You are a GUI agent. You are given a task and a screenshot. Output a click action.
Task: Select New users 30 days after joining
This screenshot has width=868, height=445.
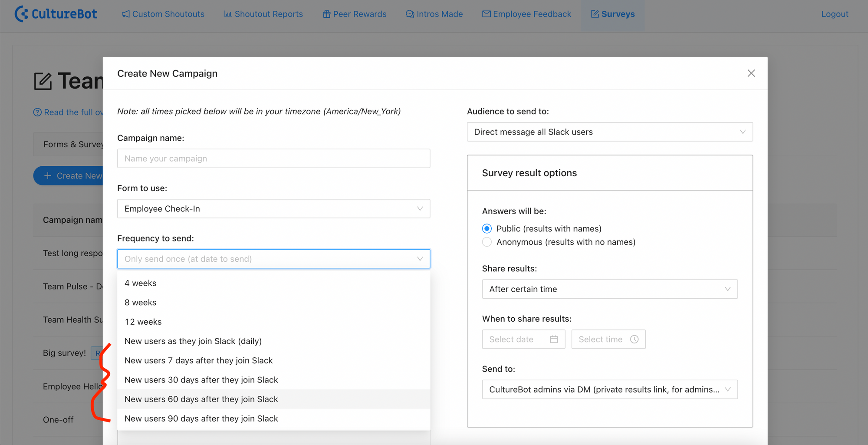click(x=273, y=380)
